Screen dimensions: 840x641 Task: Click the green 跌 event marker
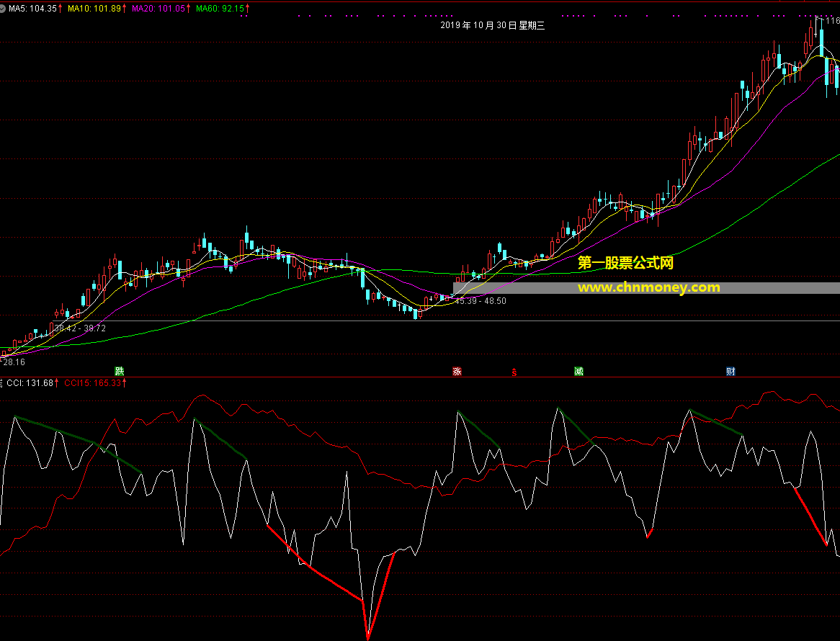coord(120,371)
